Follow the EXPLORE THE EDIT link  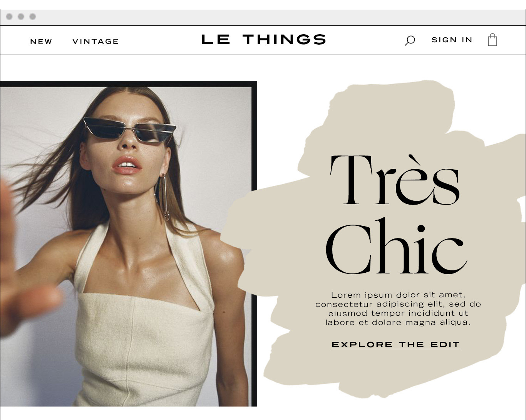click(396, 345)
